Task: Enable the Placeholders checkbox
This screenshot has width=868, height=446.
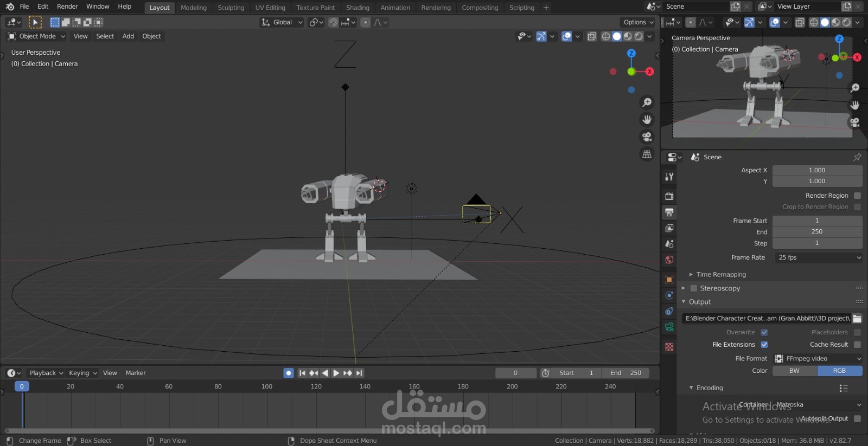Action: tap(858, 332)
